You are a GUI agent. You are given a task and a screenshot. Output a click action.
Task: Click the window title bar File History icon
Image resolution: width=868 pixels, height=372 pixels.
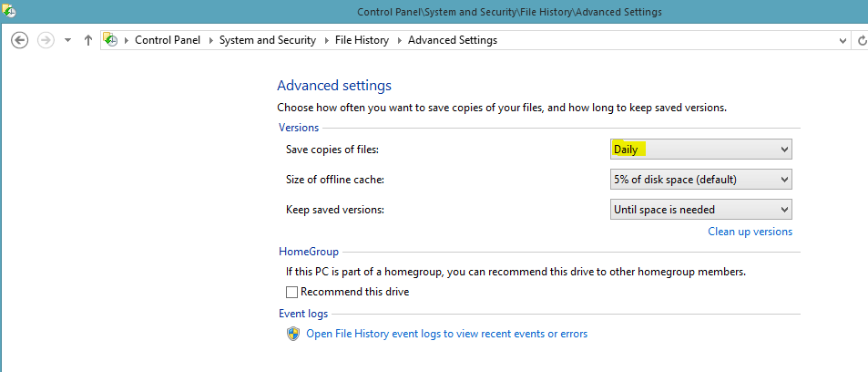[x=8, y=11]
